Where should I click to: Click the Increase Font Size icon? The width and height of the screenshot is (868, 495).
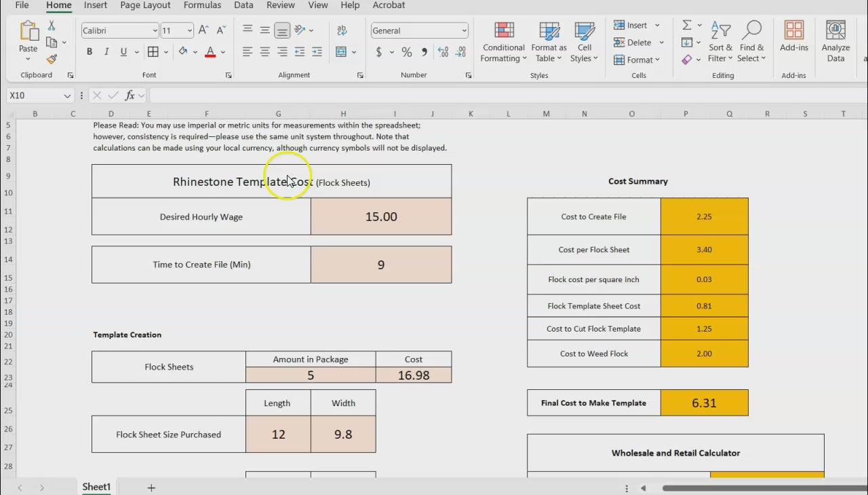[x=203, y=31]
